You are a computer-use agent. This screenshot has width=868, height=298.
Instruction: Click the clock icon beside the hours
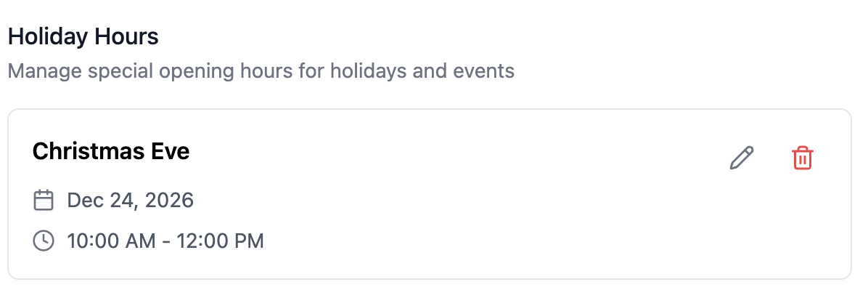point(44,240)
